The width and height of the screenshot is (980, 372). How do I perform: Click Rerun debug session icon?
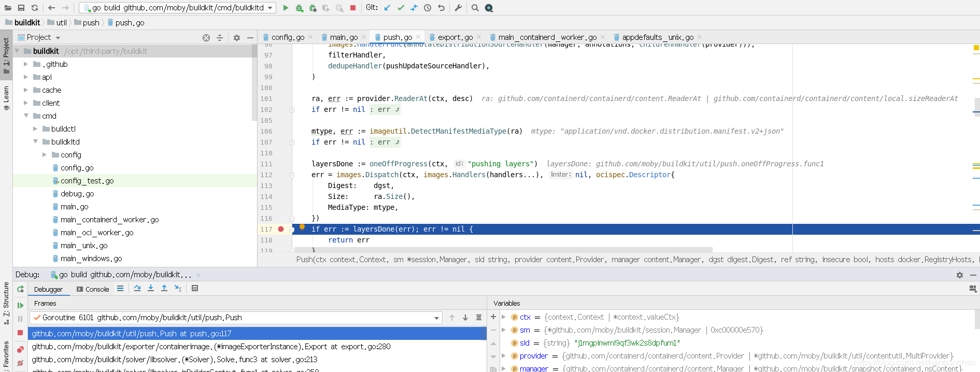[x=20, y=289]
